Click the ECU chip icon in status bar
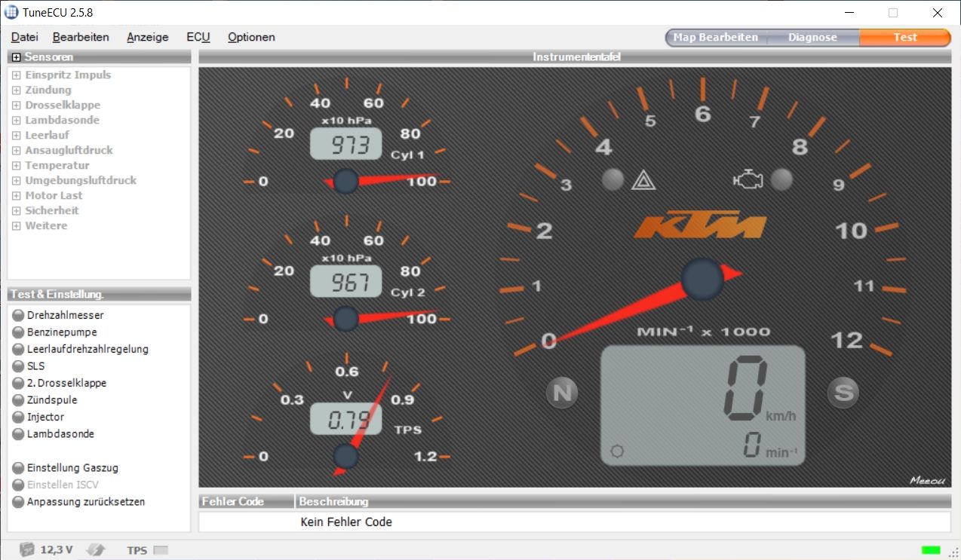Image resolution: width=961 pixels, height=560 pixels. (27, 549)
